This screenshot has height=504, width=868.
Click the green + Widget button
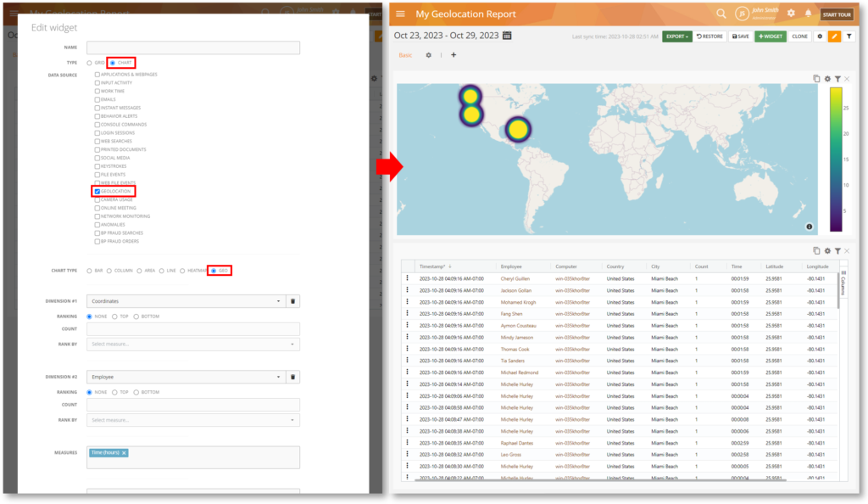(x=770, y=36)
